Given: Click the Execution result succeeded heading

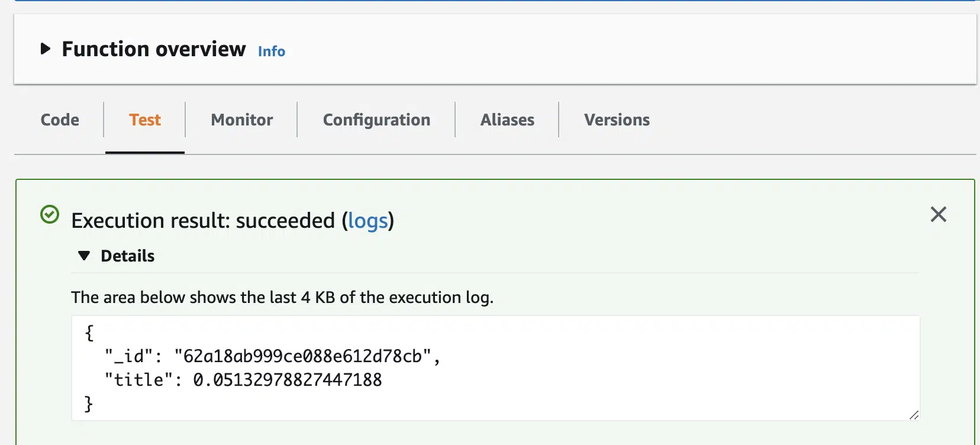Looking at the screenshot, I should 233,221.
